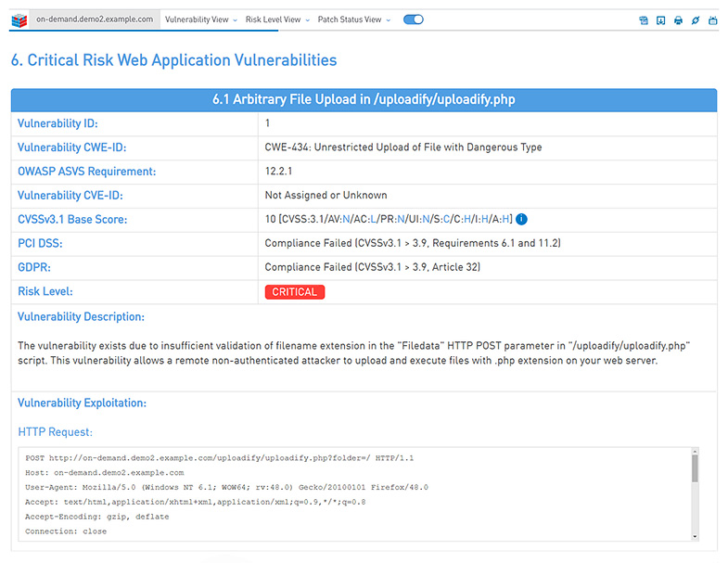Click the download icon in top toolbar
This screenshot has height=563, width=728.
(x=660, y=19)
